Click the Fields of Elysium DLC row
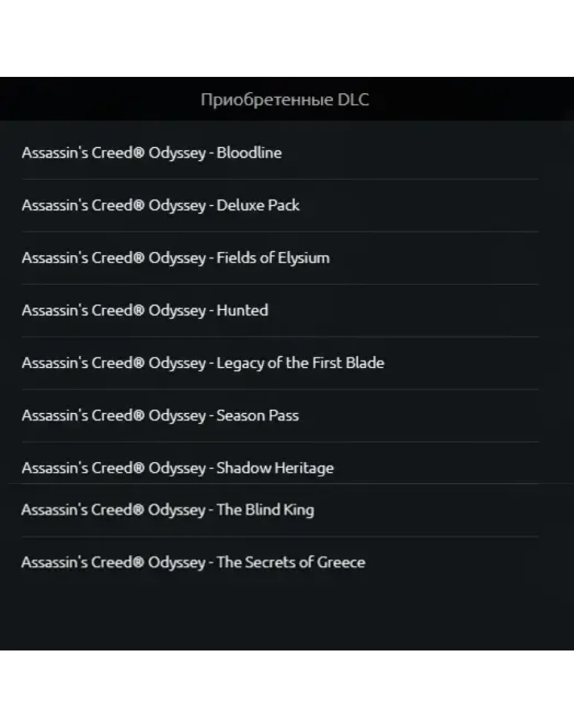 click(x=175, y=258)
